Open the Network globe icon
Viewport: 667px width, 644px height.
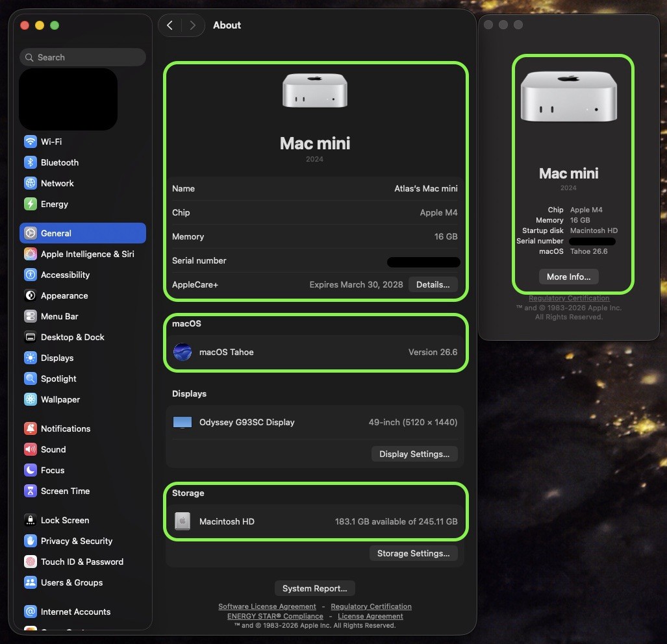pyautogui.click(x=31, y=183)
